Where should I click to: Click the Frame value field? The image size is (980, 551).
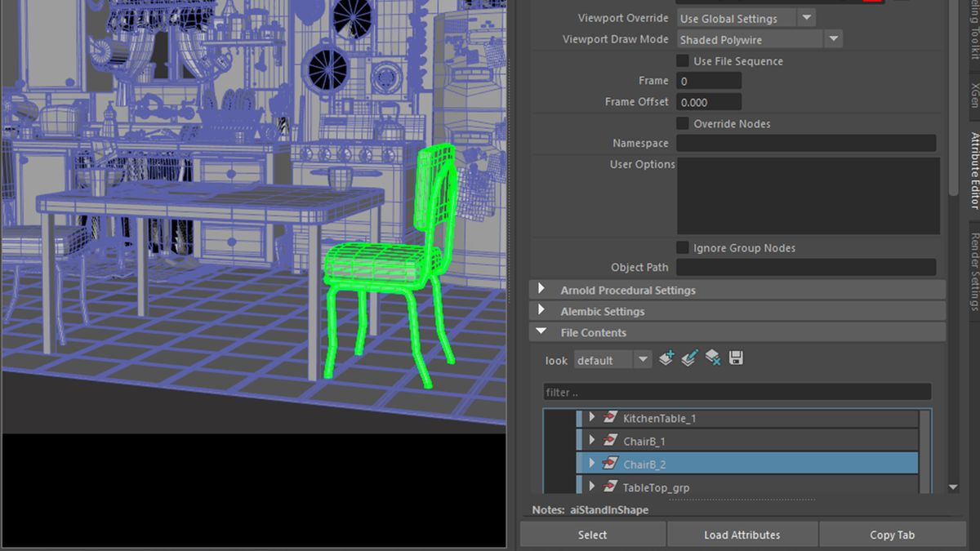(709, 81)
